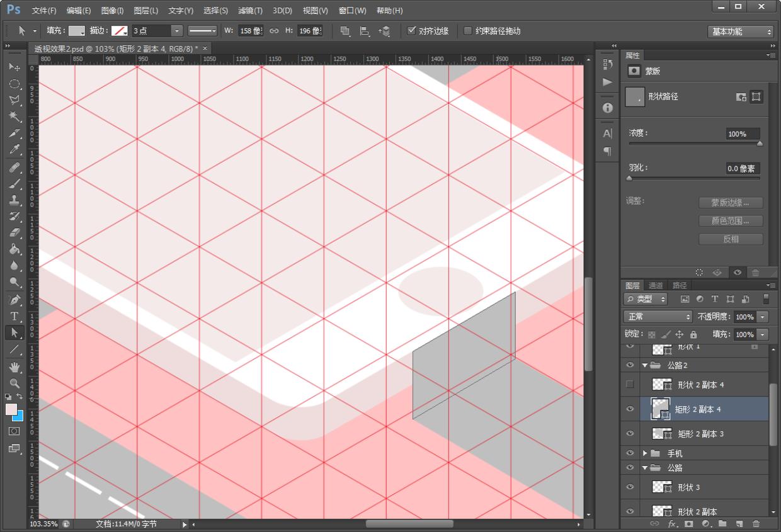Select the Eyedropper tool
Screen dimensions: 781x532
14,150
